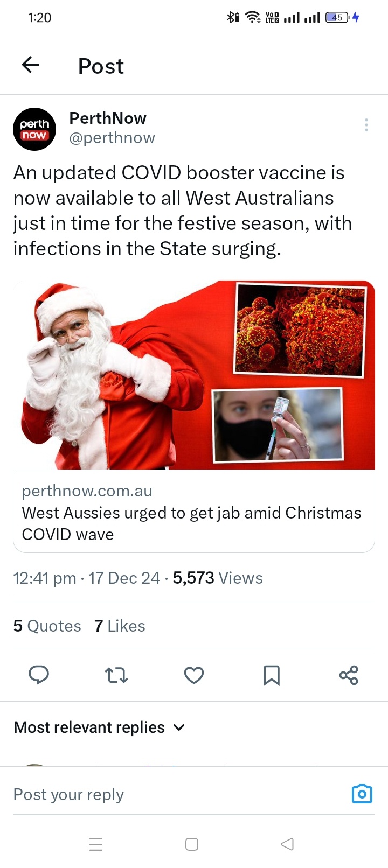Tap Android home square button
Screen dimensions: 388x868
[x=192, y=844]
